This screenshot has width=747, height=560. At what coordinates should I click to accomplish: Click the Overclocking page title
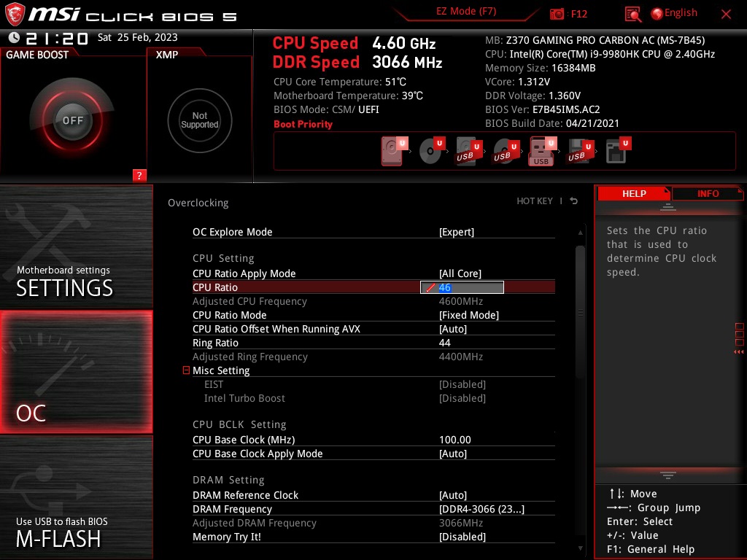point(198,203)
